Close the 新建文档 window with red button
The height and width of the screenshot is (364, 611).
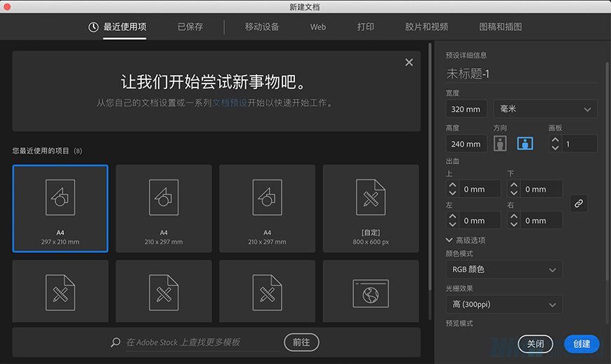coord(7,6)
